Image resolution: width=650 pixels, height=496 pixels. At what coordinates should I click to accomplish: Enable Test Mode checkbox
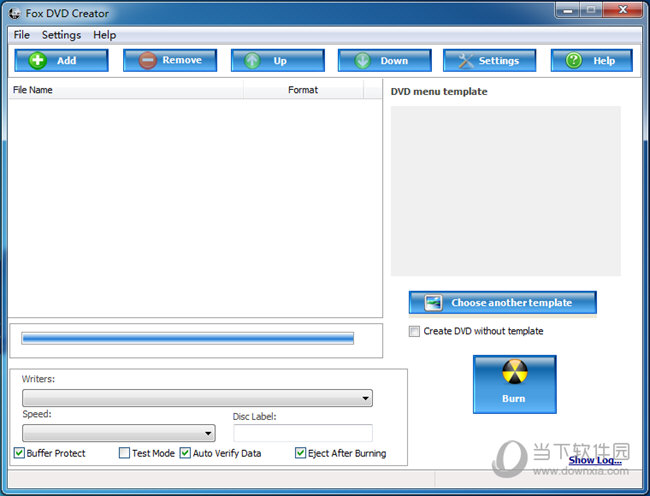[x=124, y=453]
